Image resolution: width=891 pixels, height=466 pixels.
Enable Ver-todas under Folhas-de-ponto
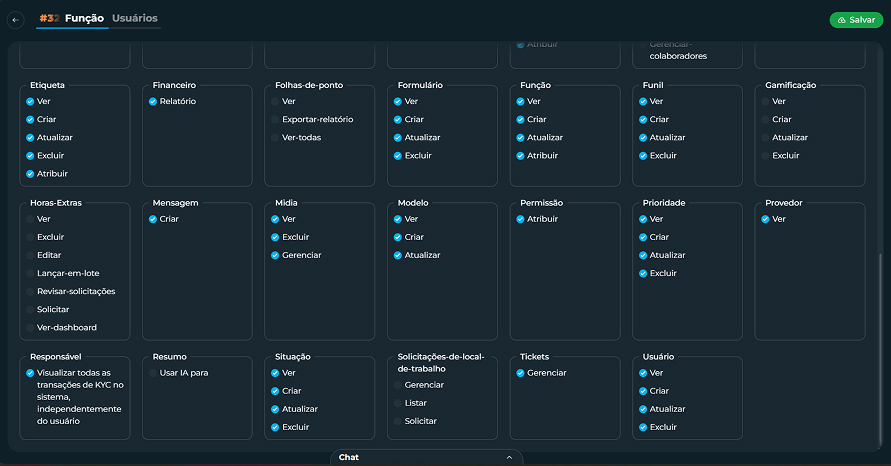[275, 138]
